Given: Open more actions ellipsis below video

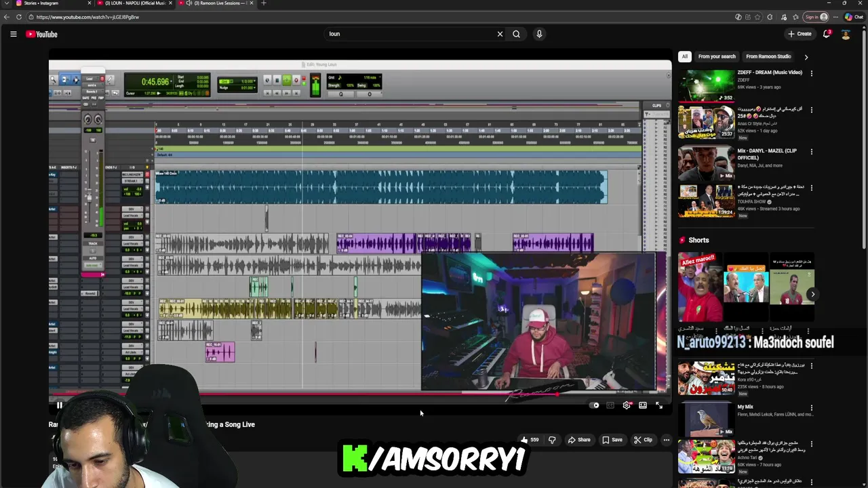Looking at the screenshot, I should [x=666, y=440].
